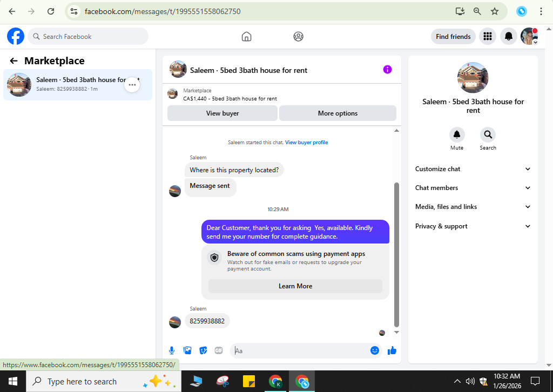Click the 'Dear Customer, thank you for asking' message
The image size is (553, 392).
pyautogui.click(x=295, y=232)
